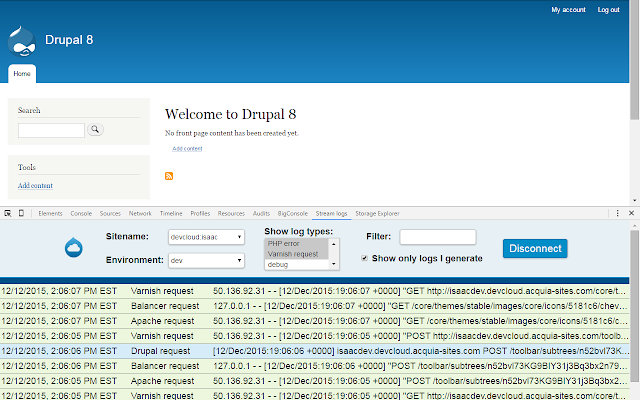Click the Disconnect button
The height and width of the screenshot is (400, 640).
click(535, 248)
